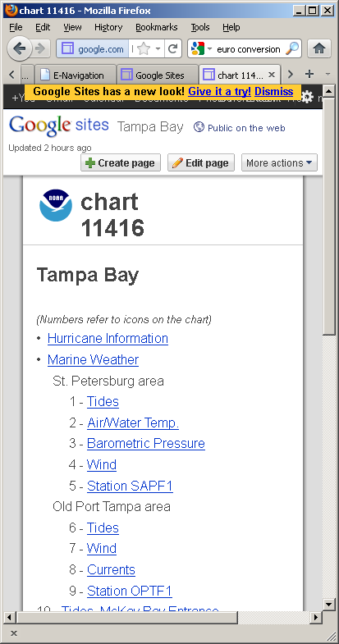This screenshot has width=339, height=644.
Task: Open the Hurricane Information link
Action: click(108, 339)
